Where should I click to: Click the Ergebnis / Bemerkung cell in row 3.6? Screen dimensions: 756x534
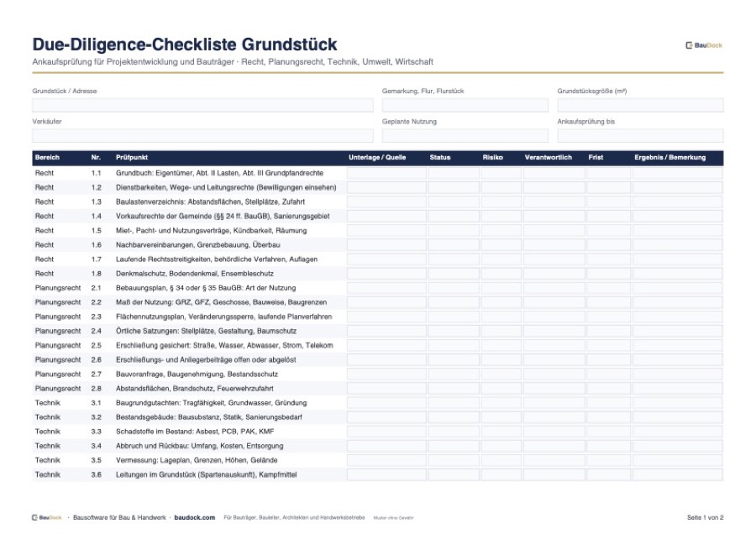(x=677, y=474)
